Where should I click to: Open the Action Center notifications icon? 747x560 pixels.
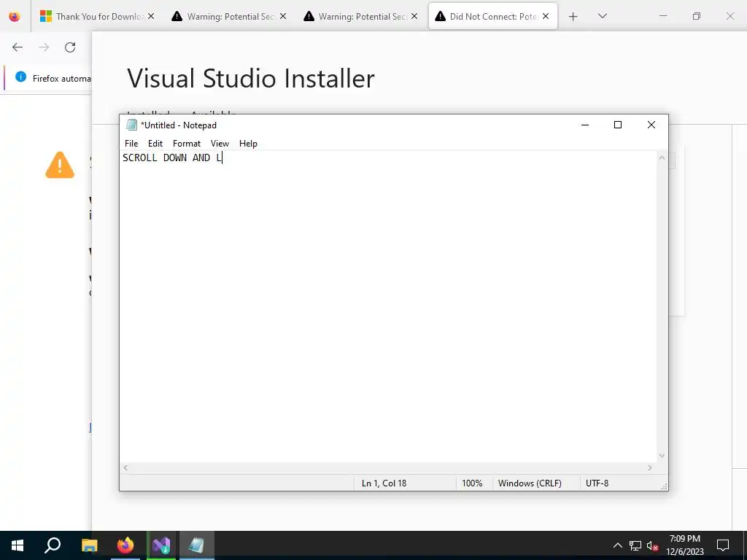click(723, 545)
